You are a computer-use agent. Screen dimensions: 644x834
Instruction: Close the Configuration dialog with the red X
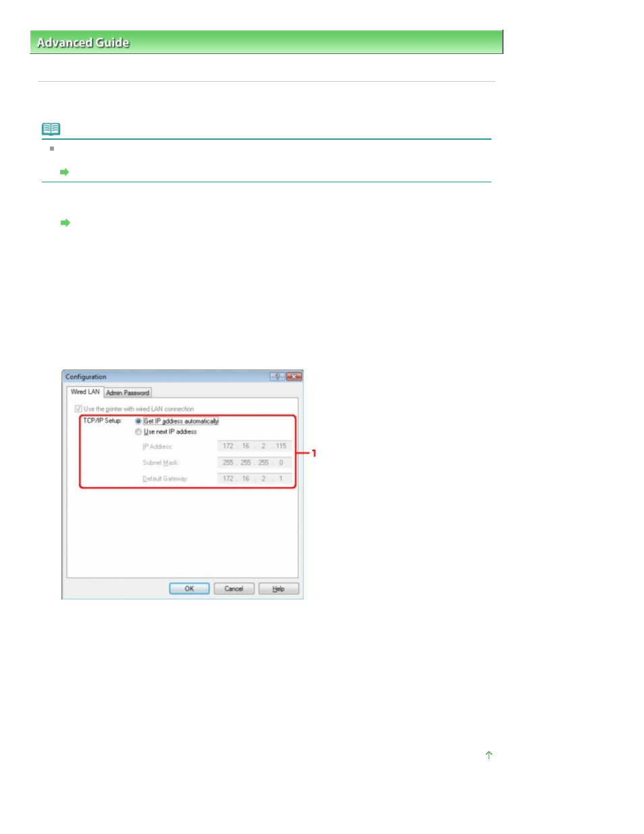click(x=294, y=377)
